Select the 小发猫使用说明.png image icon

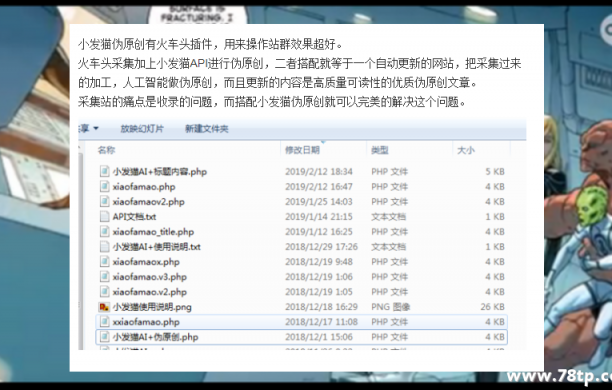click(104, 307)
